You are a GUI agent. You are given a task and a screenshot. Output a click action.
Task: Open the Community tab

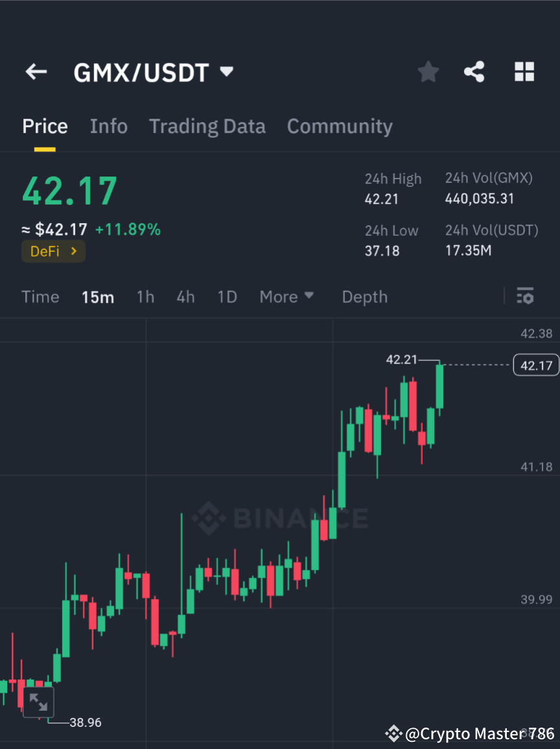339,126
